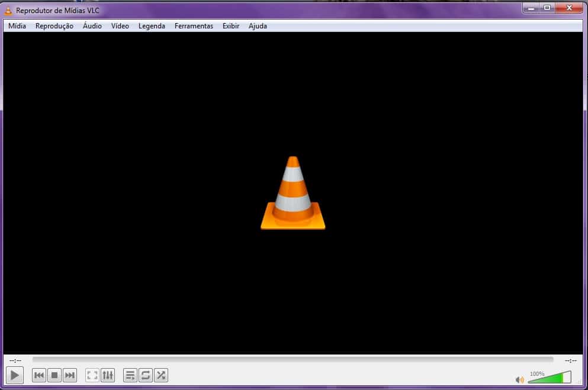Close the VLC window
This screenshot has width=588, height=390.
click(569, 8)
